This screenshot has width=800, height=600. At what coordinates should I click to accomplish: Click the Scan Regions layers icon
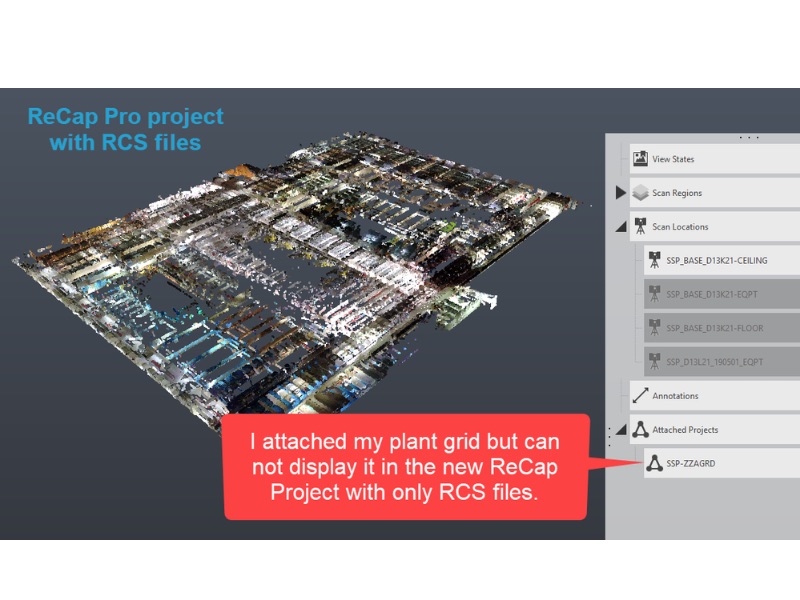click(x=640, y=193)
